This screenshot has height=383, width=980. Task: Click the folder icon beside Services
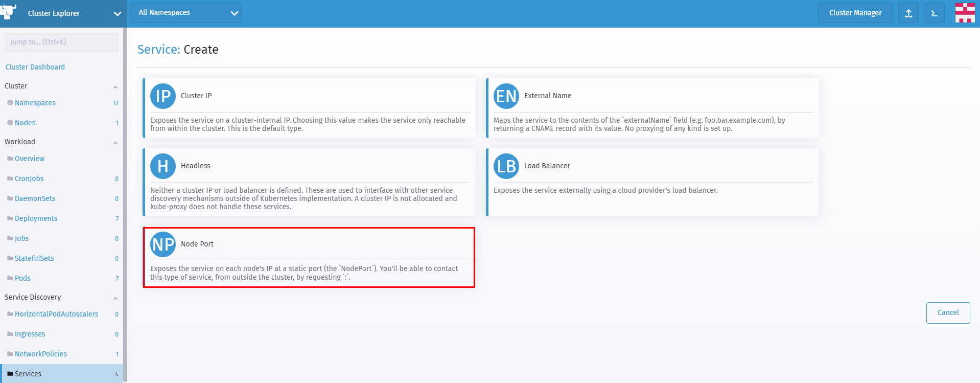(x=10, y=374)
